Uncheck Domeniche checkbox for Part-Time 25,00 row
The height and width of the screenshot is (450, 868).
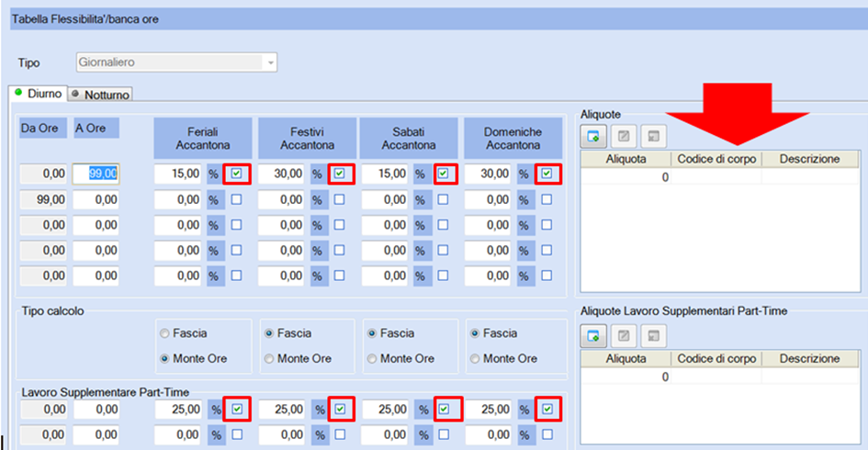(x=547, y=410)
